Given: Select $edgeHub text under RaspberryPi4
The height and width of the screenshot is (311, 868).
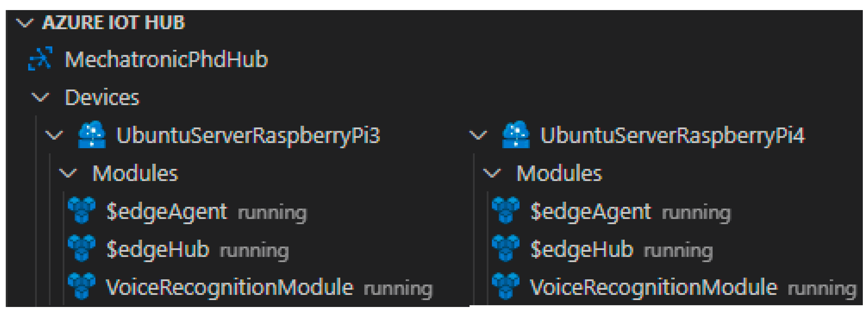Looking at the screenshot, I should [582, 249].
